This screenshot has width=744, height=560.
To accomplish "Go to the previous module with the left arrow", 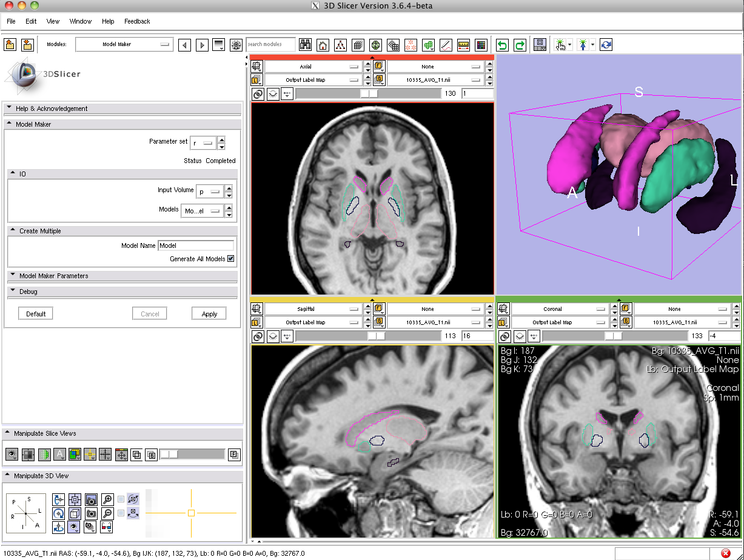I will (185, 45).
